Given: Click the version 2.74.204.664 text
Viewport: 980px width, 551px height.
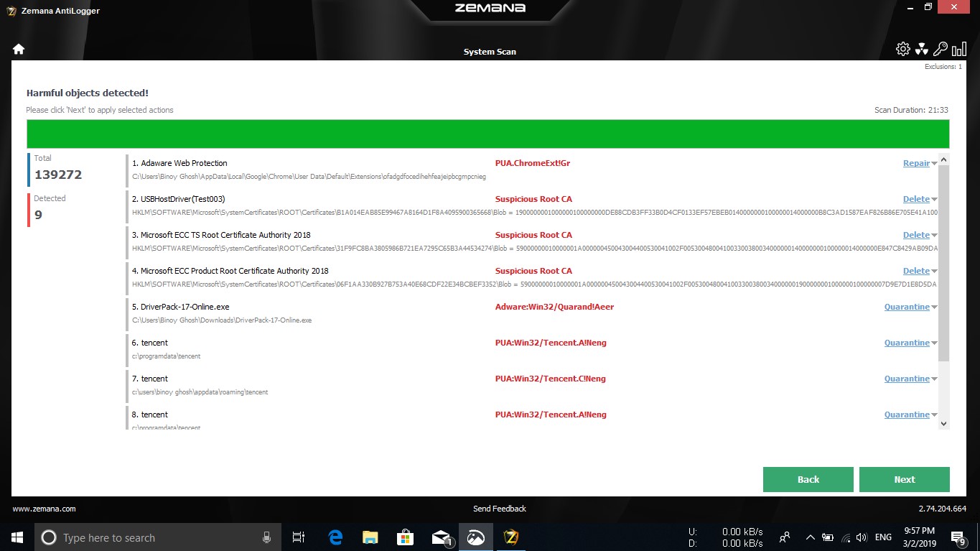Looking at the screenshot, I should (942, 509).
